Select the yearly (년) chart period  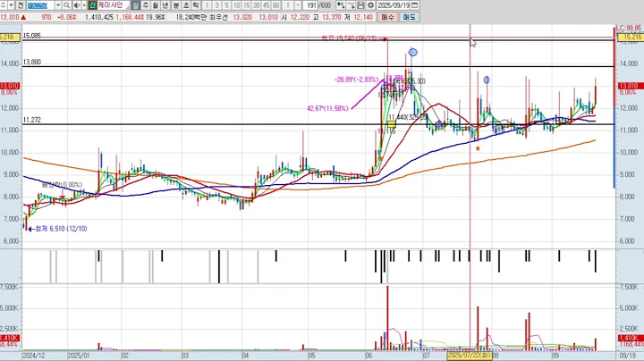[x=165, y=5]
